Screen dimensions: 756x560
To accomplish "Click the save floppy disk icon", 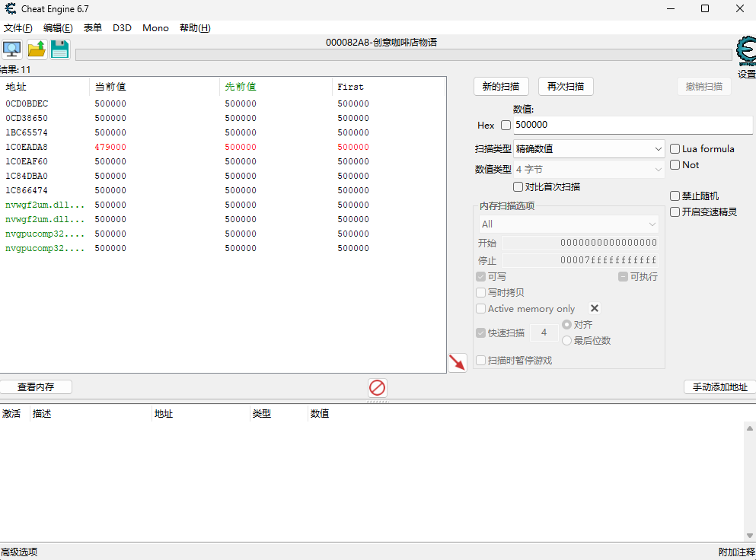I will (x=60, y=50).
